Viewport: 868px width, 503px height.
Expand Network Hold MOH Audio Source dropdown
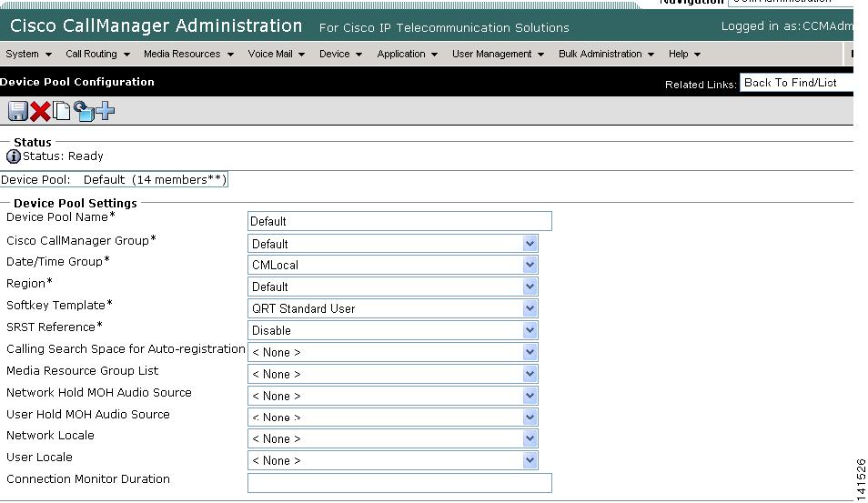pyautogui.click(x=392, y=396)
